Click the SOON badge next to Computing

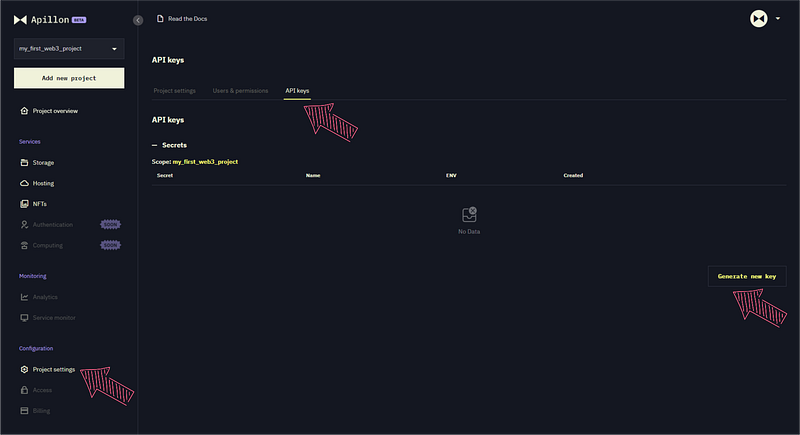(110, 245)
